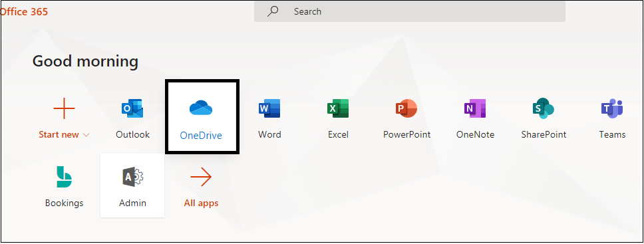Open the Bookings app icon

point(64,177)
